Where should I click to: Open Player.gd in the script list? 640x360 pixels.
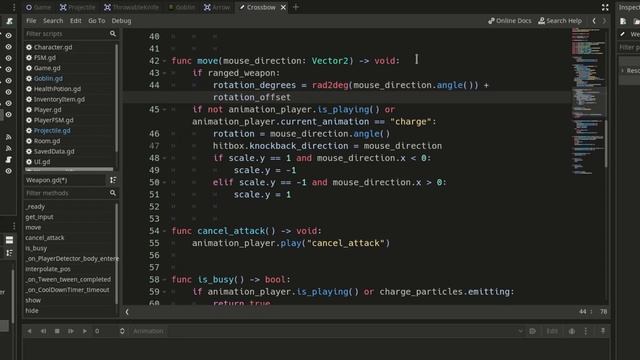coord(47,109)
